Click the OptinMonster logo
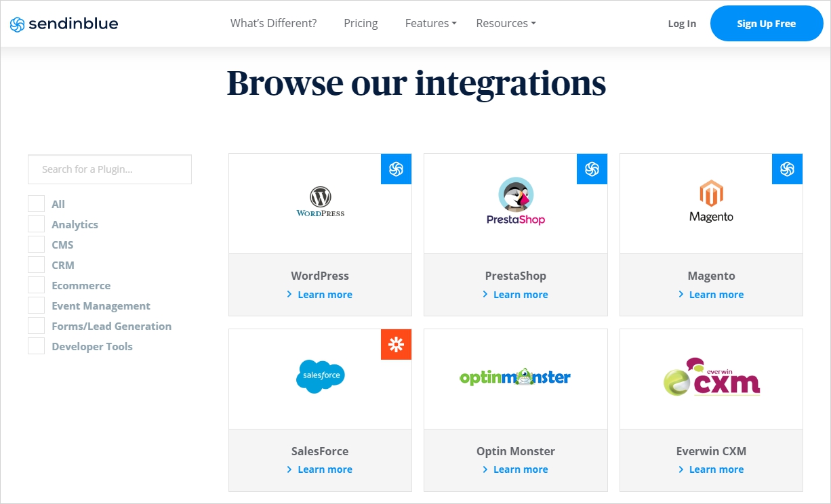 (515, 377)
